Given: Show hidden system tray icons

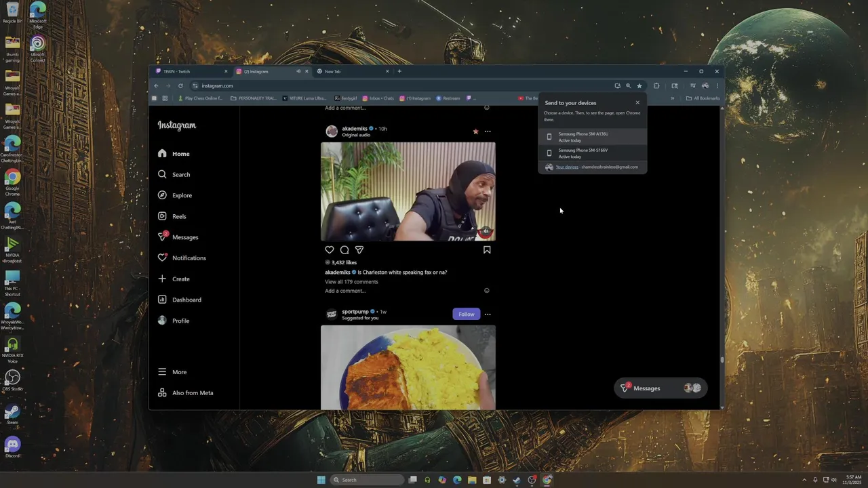Looking at the screenshot, I should (804, 480).
